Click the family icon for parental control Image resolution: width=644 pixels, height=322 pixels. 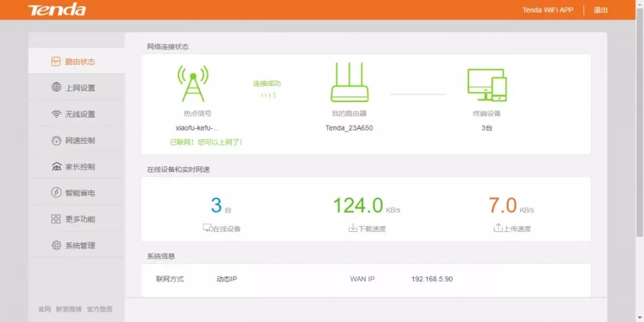click(x=56, y=167)
